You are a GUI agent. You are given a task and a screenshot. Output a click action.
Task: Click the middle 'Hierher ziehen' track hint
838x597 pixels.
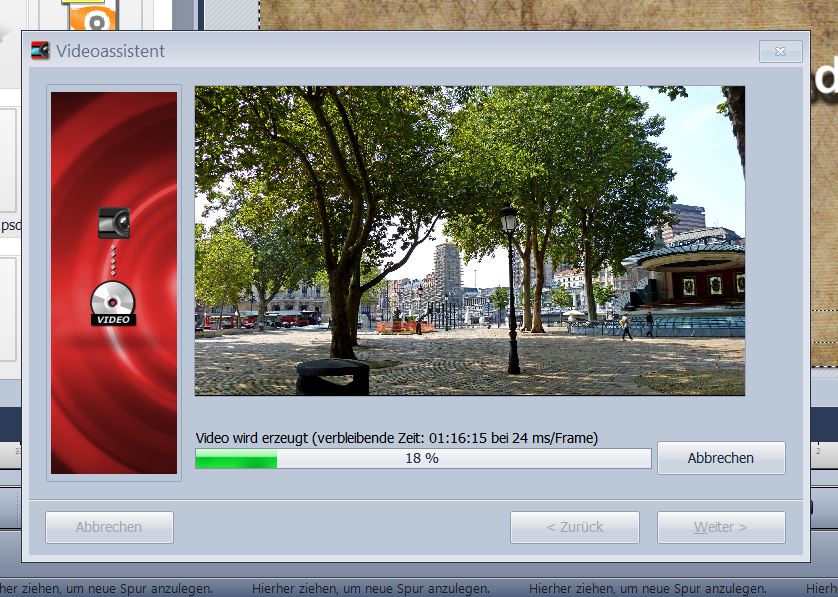(x=371, y=589)
